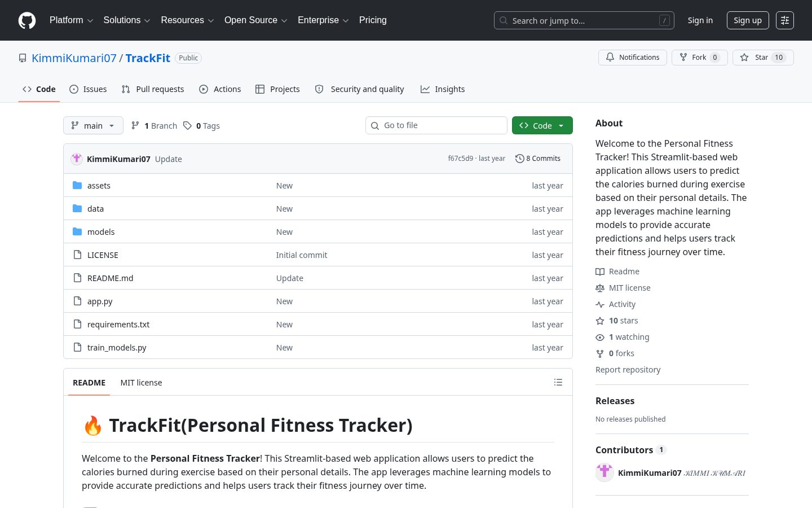
Task: Select the MIT license tab in README panel
Action: [141, 383]
